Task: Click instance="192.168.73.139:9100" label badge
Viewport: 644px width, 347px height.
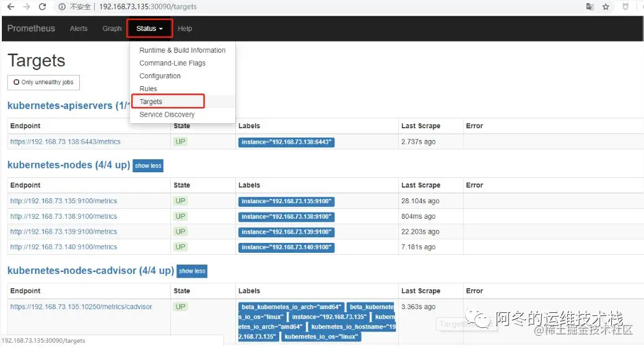Action: (286, 232)
